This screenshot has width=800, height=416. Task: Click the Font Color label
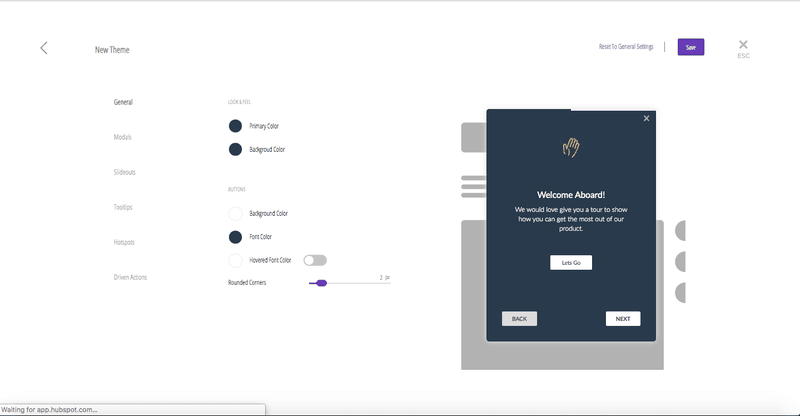(x=260, y=237)
